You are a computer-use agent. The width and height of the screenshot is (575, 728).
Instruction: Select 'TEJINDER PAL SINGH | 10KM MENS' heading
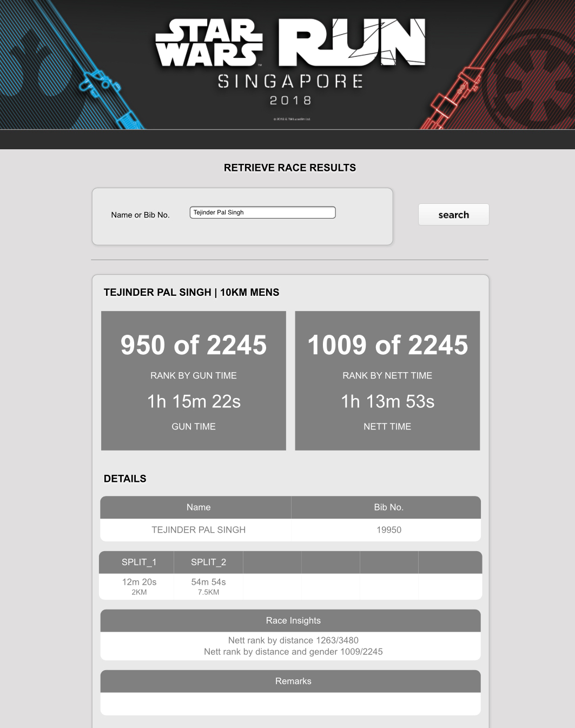tap(191, 292)
